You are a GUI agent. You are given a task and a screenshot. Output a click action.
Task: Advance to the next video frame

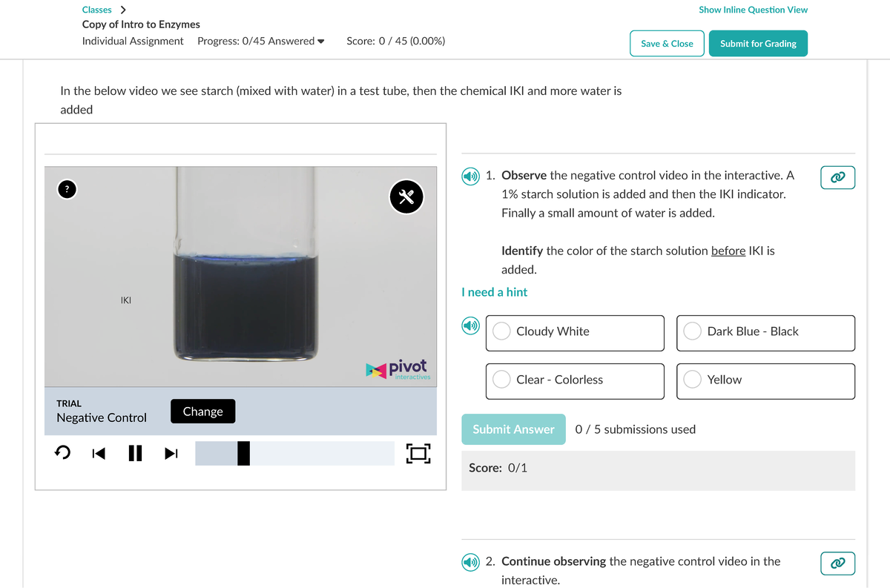pyautogui.click(x=171, y=453)
